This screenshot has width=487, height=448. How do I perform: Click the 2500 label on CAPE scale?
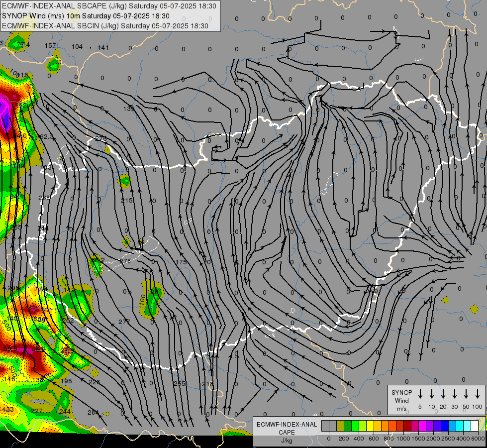(448, 439)
